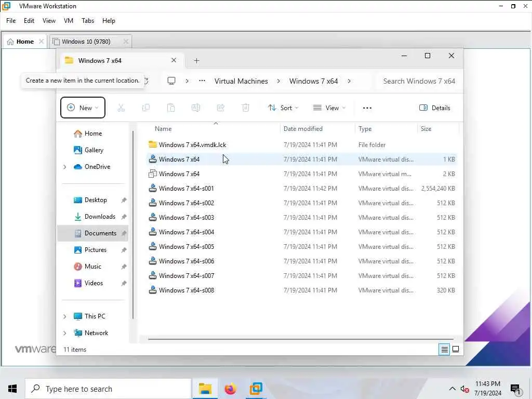Screen dimensions: 532x399
Task: Expand chevron after Windows 7 x64 breadcrumb
Action: [349, 81]
